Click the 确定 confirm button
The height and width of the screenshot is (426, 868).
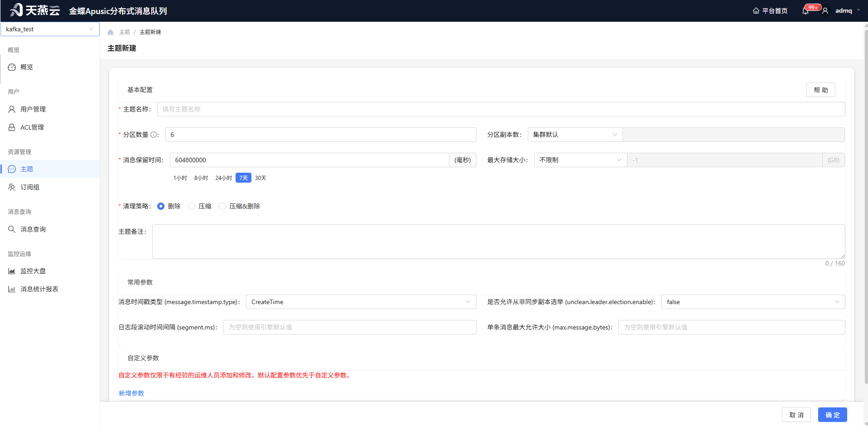coord(832,415)
